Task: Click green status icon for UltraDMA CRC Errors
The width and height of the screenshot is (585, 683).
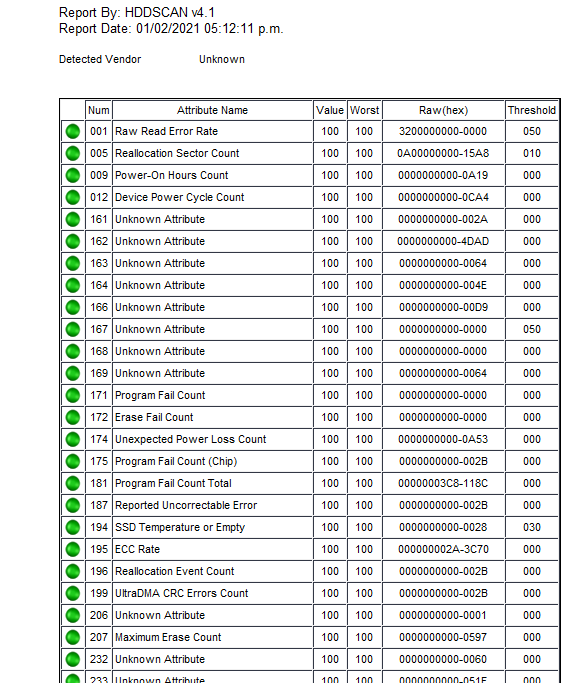Action: tap(73, 593)
